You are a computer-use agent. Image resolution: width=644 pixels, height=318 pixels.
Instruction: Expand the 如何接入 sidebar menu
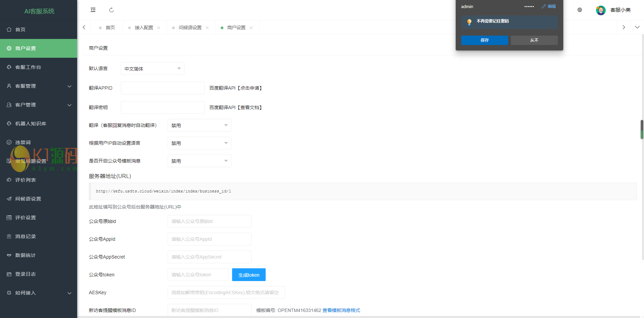click(x=39, y=293)
